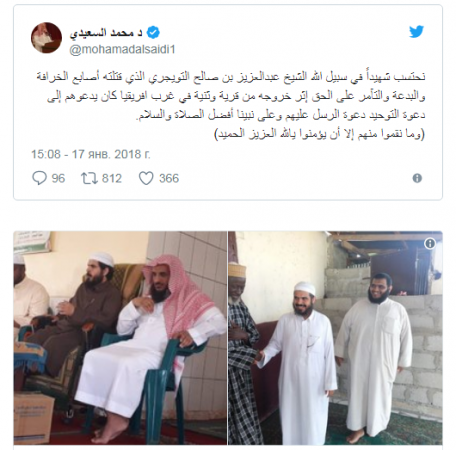Click image info icon on photo

point(430,244)
